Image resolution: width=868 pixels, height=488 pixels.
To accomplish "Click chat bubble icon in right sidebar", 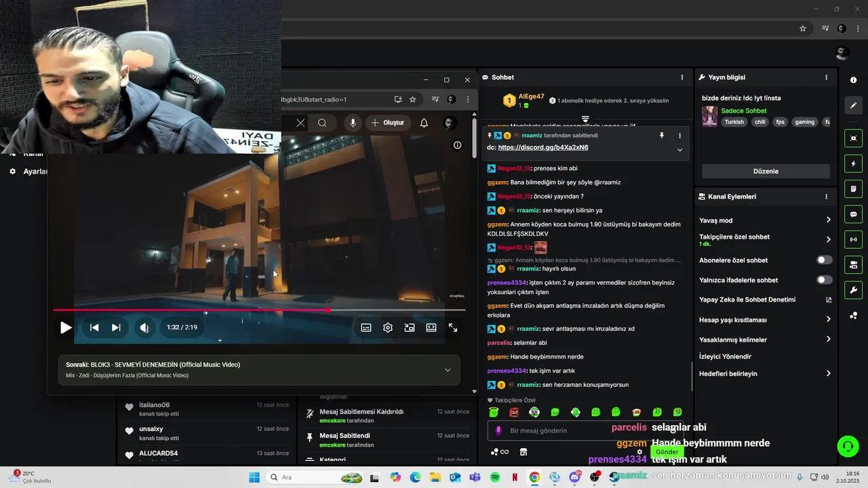I will [x=853, y=214].
